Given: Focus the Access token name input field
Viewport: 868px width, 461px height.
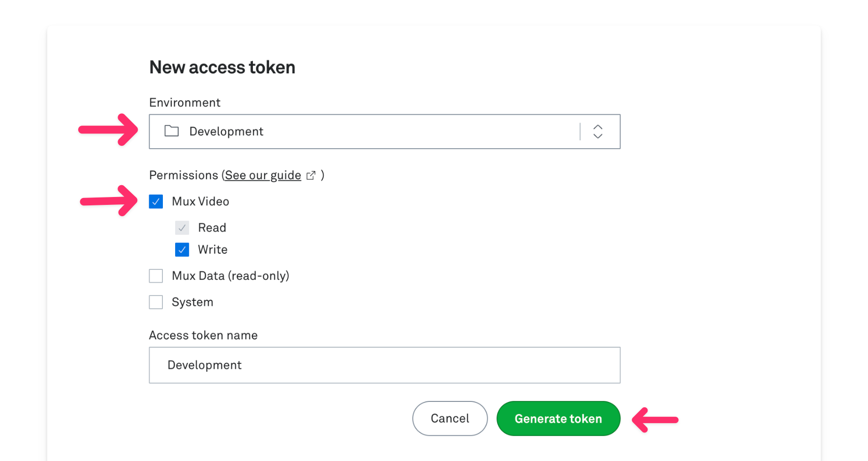Looking at the screenshot, I should [x=384, y=365].
